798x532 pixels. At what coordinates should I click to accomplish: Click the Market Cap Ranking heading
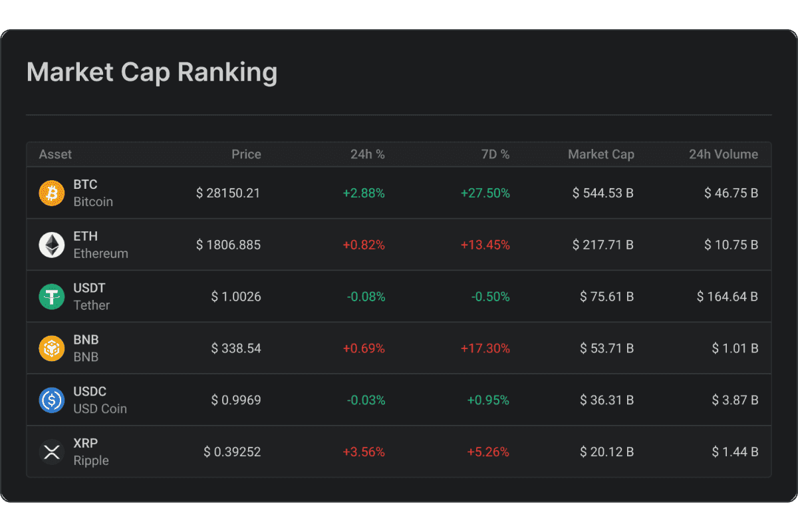152,72
